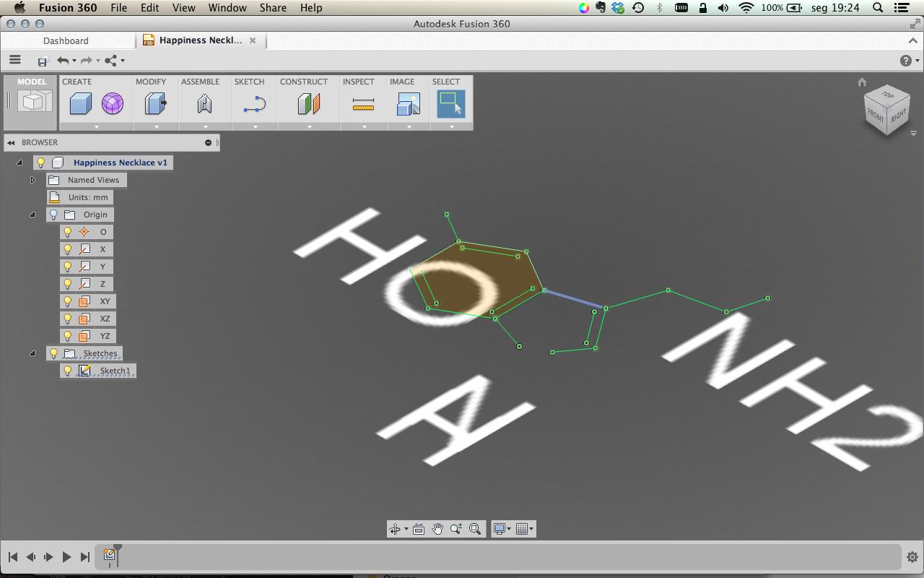Undo the last action
This screenshot has height=578, width=924.
(x=63, y=61)
